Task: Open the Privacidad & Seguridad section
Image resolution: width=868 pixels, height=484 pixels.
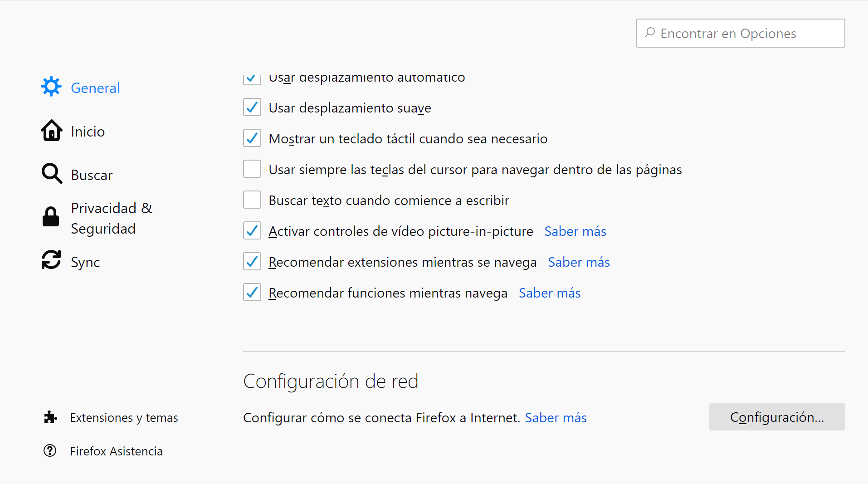Action: pyautogui.click(x=112, y=218)
